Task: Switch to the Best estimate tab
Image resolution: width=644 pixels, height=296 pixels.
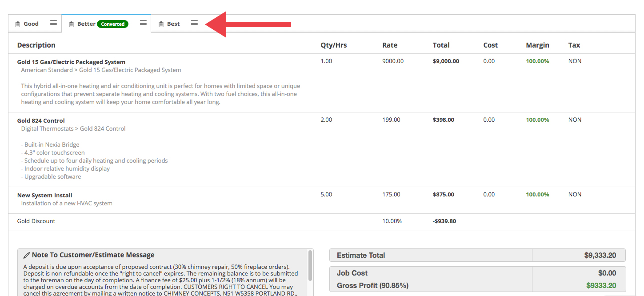Action: pos(173,24)
